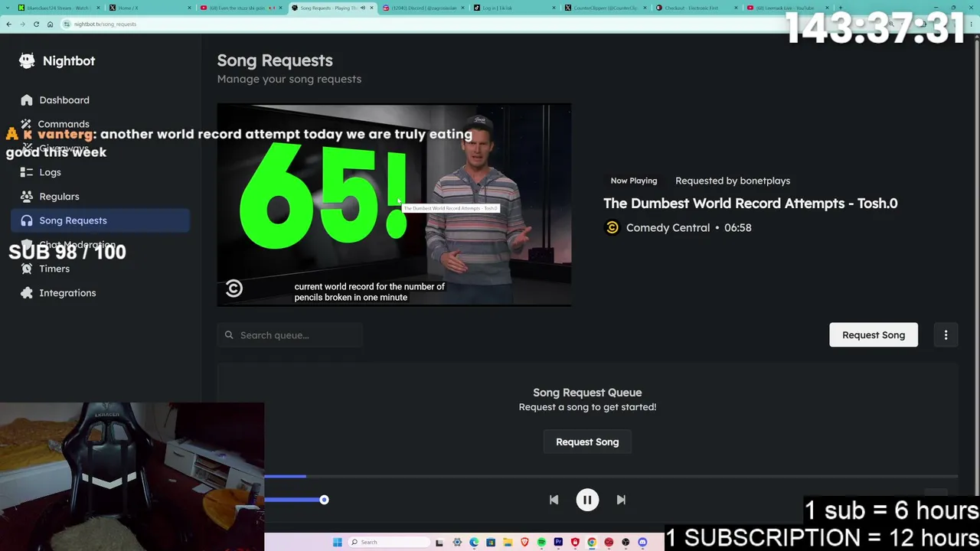The width and height of the screenshot is (980, 551).
Task: Open File Explorer from the taskbar
Action: [508, 543]
